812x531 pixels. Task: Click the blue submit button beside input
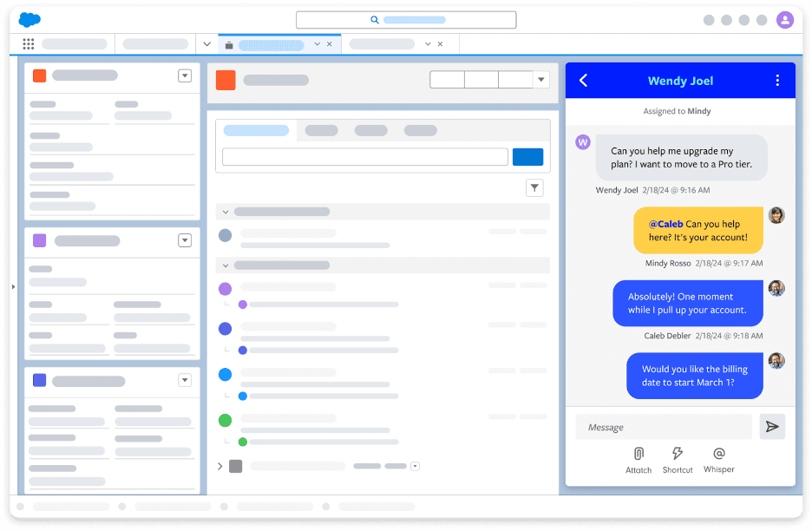[527, 157]
